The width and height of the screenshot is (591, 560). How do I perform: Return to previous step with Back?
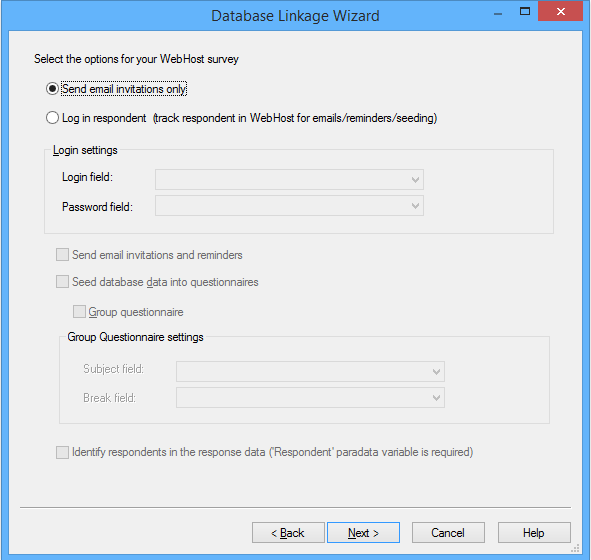pos(288,532)
